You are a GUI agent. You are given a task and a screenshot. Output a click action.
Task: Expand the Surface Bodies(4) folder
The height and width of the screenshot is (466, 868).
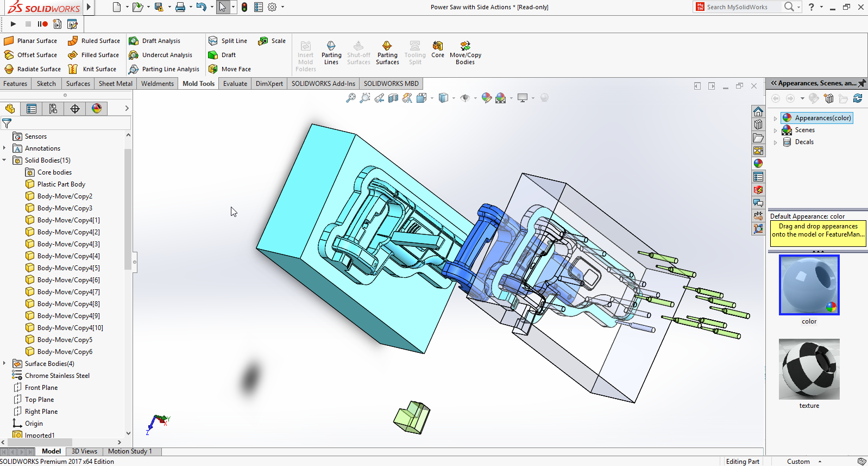[4, 364]
